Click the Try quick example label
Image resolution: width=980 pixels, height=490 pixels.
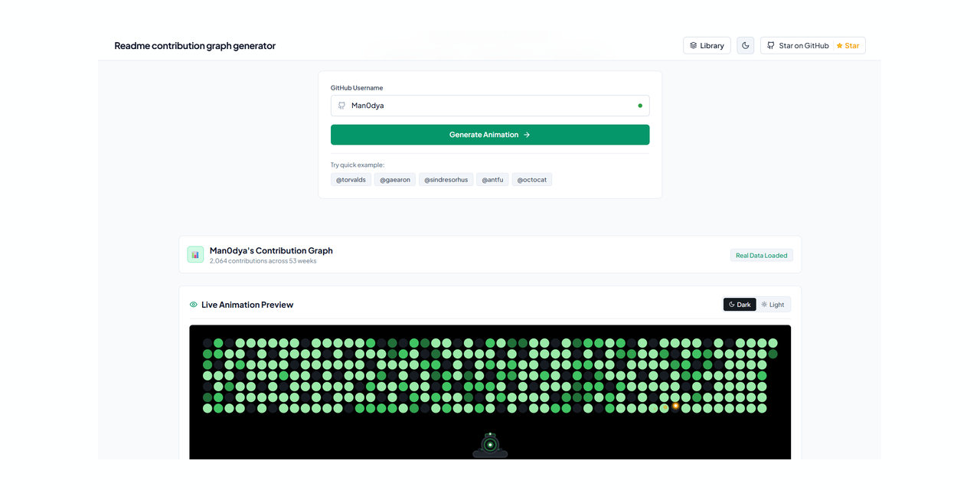click(358, 165)
